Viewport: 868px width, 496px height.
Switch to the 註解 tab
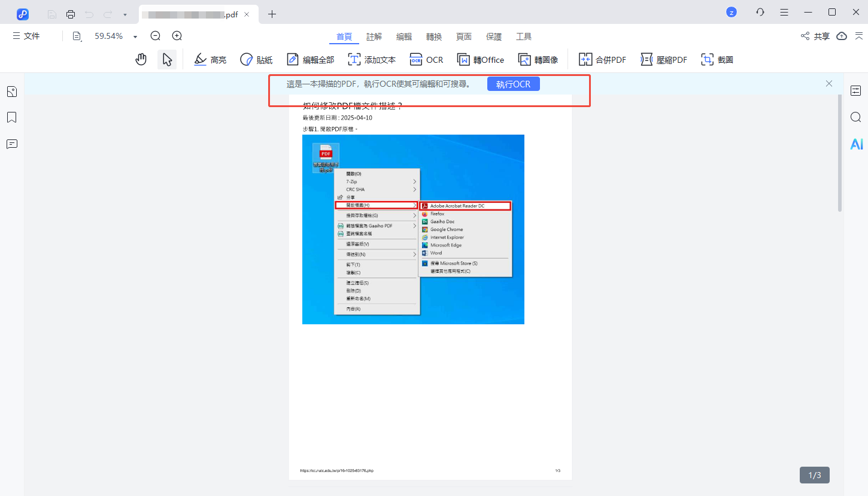(x=374, y=36)
